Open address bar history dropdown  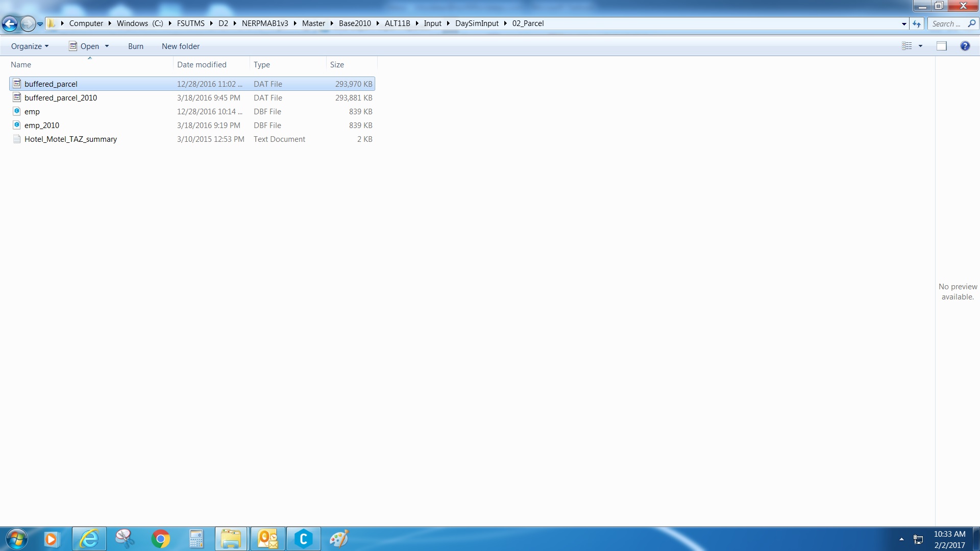point(904,23)
